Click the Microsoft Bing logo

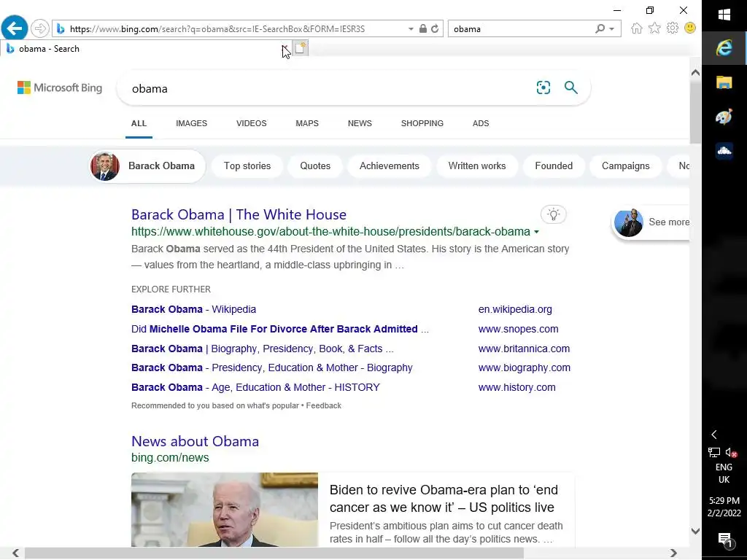(x=60, y=87)
